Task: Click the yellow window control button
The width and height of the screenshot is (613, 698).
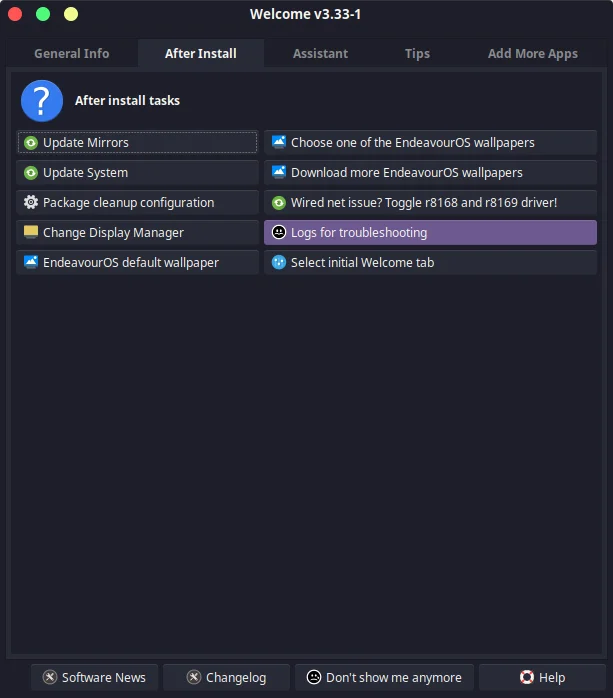Action: pos(71,14)
